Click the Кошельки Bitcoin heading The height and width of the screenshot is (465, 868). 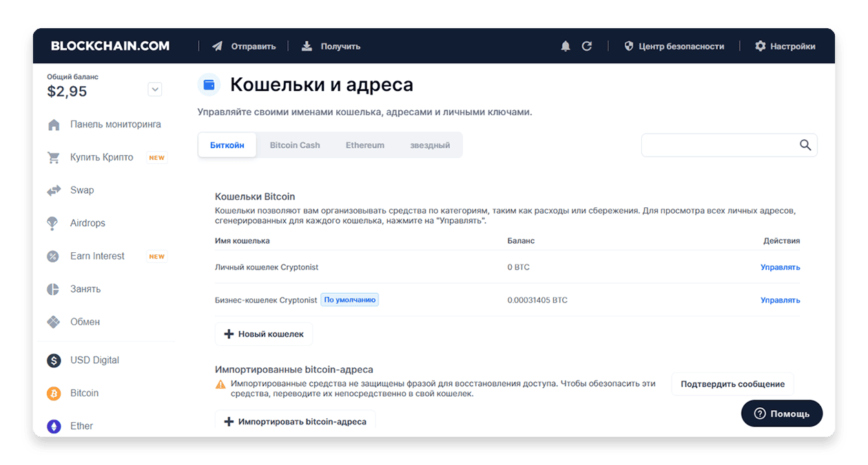(255, 196)
